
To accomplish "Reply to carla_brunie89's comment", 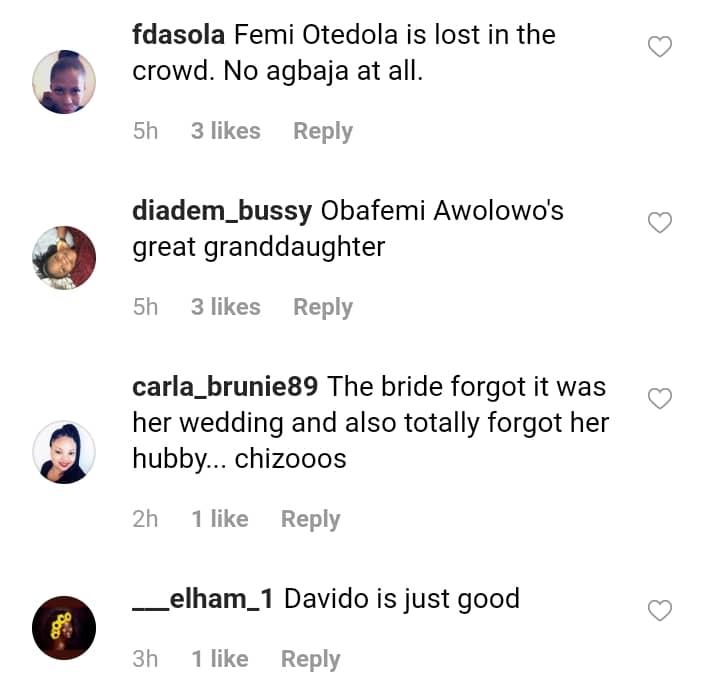I will (x=310, y=519).
